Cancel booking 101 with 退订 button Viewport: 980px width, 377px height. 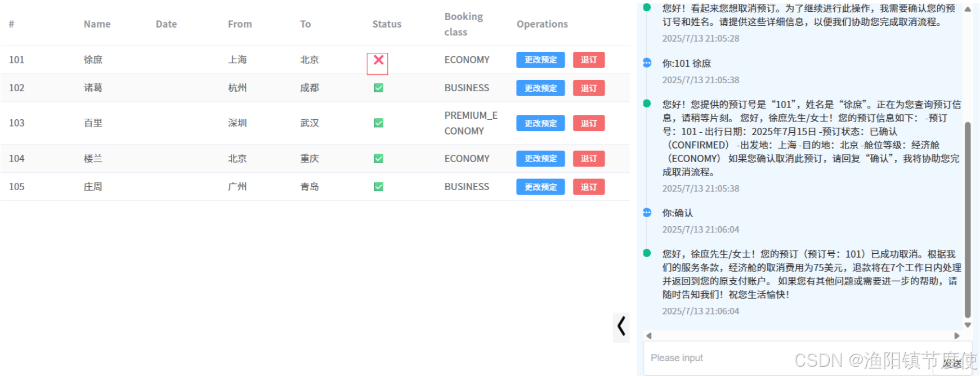(x=589, y=60)
